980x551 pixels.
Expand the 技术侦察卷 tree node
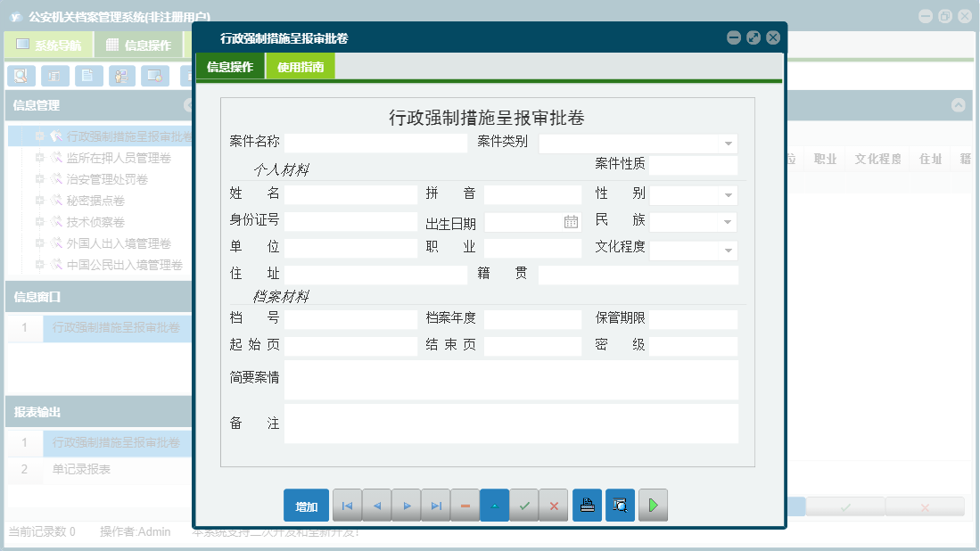(39, 222)
